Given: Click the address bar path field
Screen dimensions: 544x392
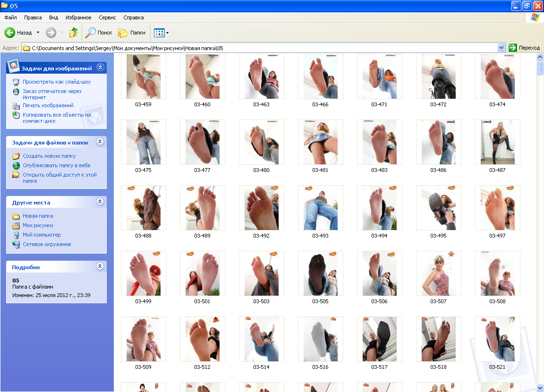Looking at the screenshot, I should pyautogui.click(x=263, y=48).
